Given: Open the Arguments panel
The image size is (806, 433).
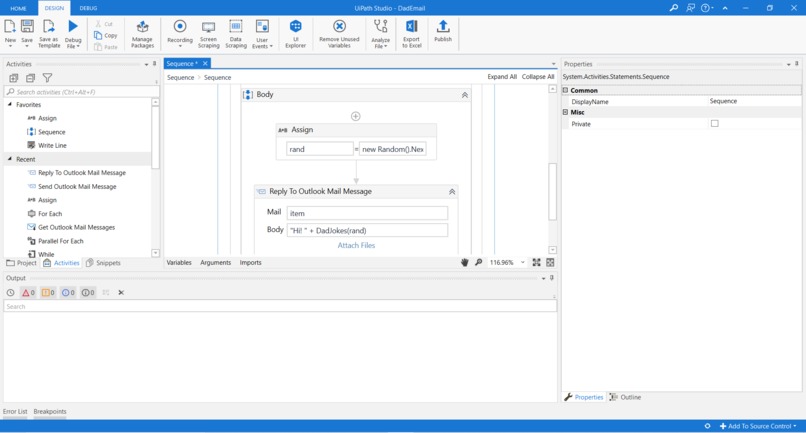Looking at the screenshot, I should click(215, 262).
